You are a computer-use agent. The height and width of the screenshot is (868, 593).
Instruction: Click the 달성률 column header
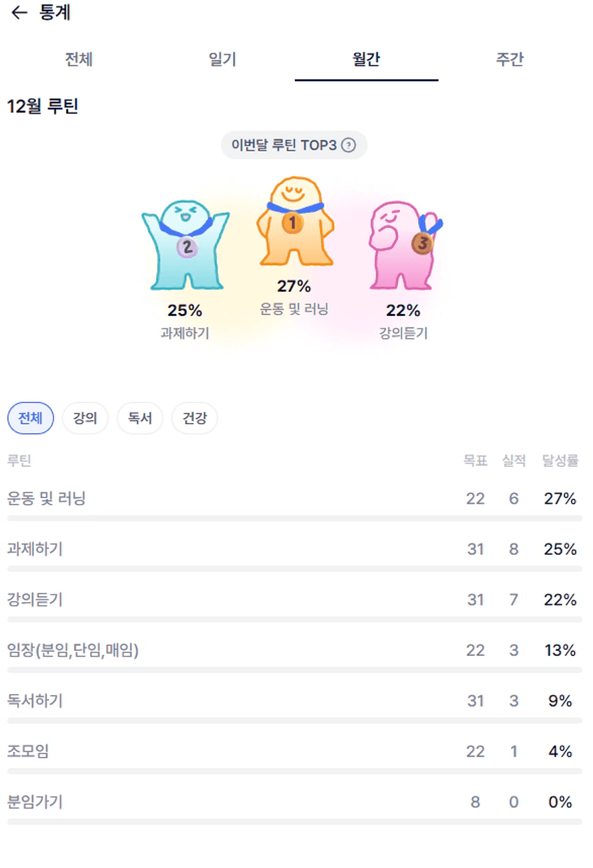tap(560, 461)
